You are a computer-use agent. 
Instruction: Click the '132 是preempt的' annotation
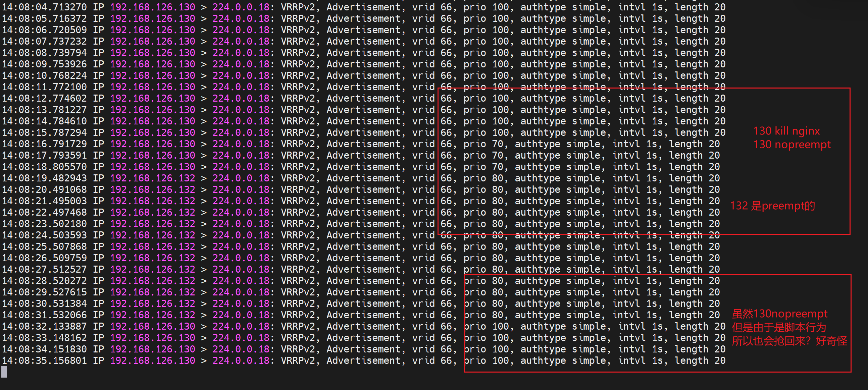click(772, 206)
